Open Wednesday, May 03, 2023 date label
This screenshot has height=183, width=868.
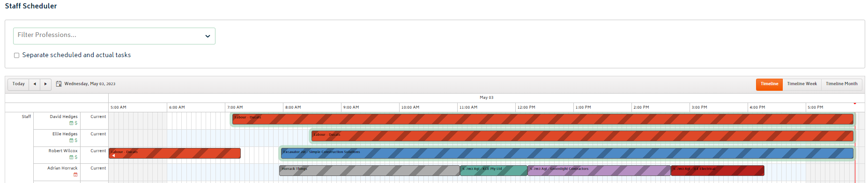point(90,84)
